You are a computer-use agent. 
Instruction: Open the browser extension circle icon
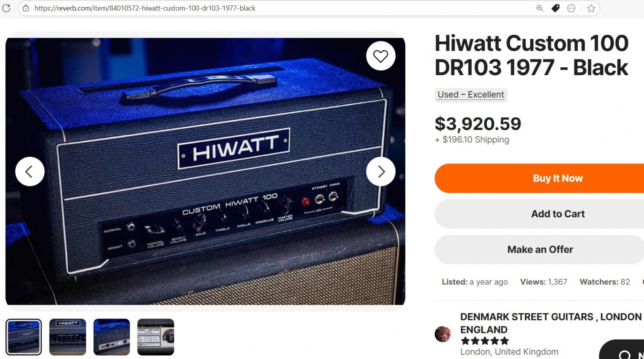point(571,8)
